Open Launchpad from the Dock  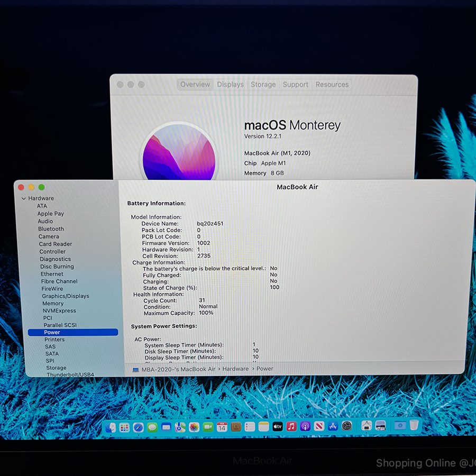124,427
